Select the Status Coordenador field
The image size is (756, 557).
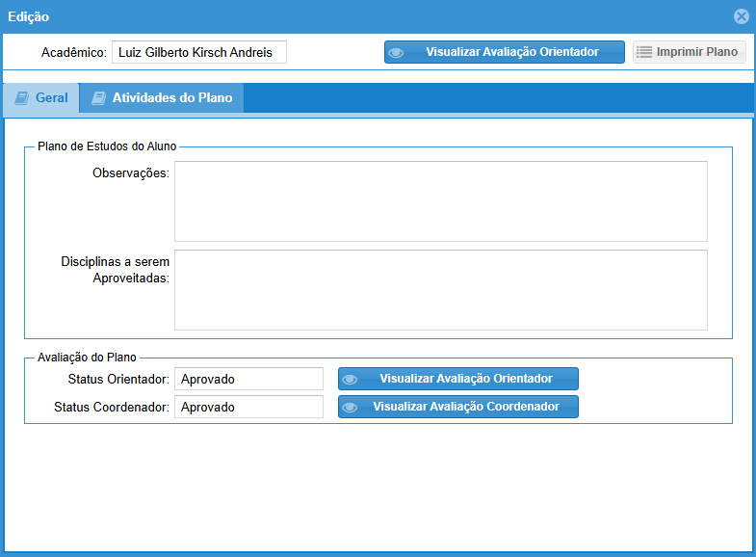pos(248,408)
